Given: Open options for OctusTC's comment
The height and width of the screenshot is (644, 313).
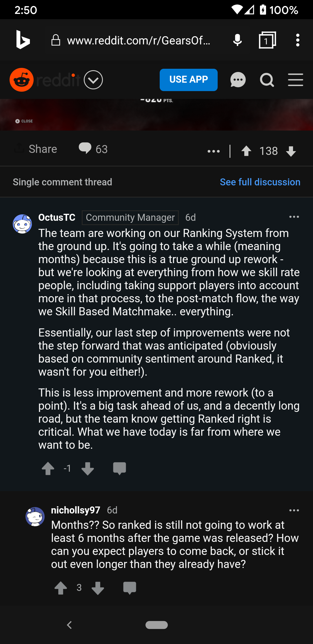Looking at the screenshot, I should click(294, 217).
